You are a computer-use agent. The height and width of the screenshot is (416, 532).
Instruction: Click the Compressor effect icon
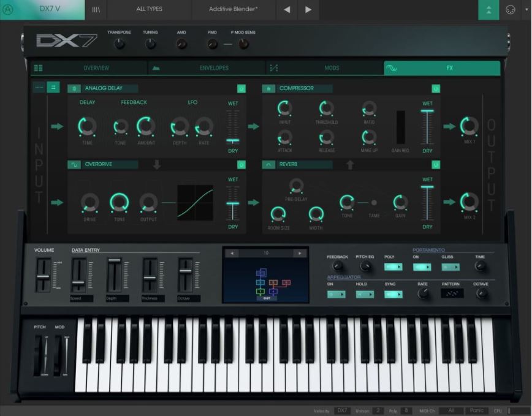tap(269, 88)
